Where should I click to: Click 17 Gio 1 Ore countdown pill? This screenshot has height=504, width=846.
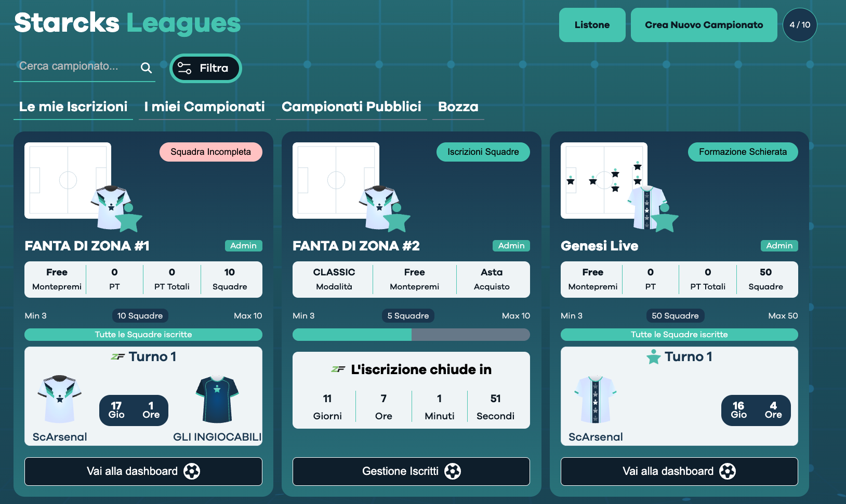134,410
